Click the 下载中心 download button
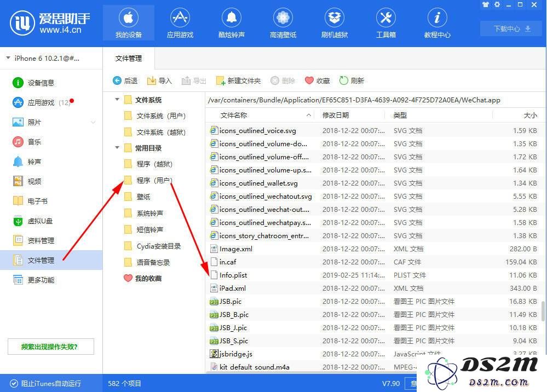The width and height of the screenshot is (547, 392). (x=512, y=28)
